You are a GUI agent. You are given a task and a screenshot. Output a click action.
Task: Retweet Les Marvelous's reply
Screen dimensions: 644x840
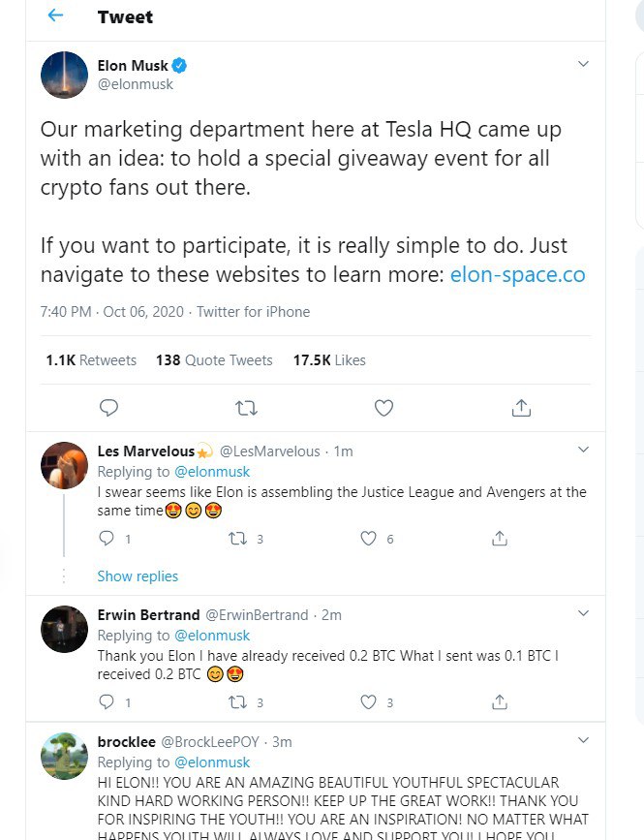pyautogui.click(x=236, y=539)
